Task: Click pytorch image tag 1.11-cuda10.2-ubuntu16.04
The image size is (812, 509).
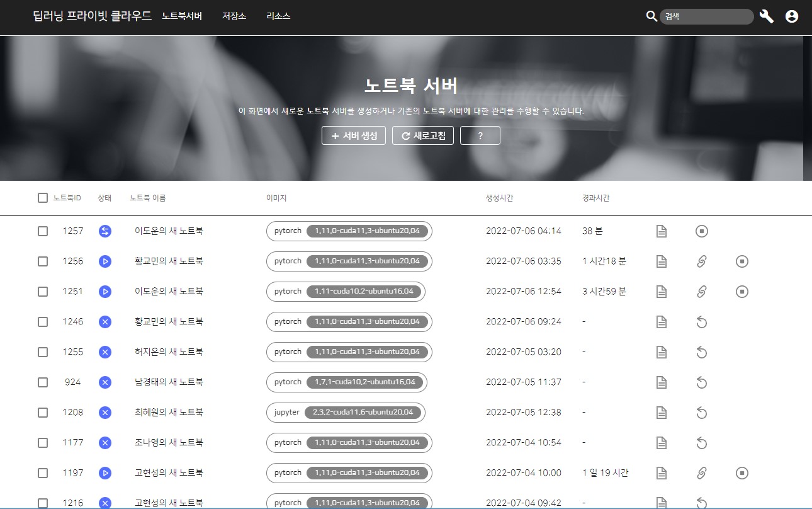Action: point(364,292)
